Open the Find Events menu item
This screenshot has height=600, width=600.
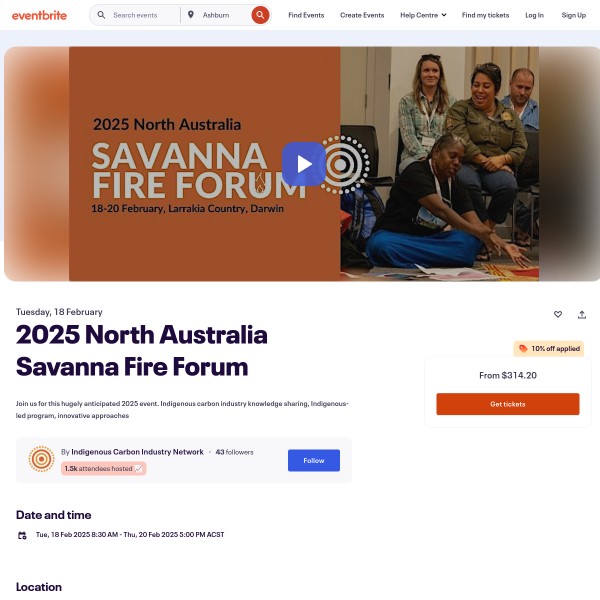(306, 15)
